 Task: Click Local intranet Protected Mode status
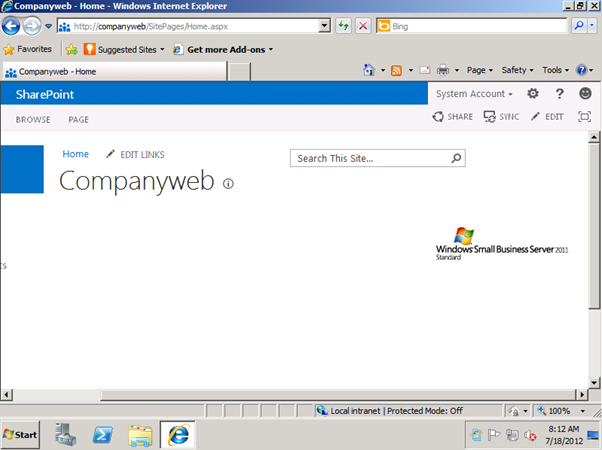[409, 411]
